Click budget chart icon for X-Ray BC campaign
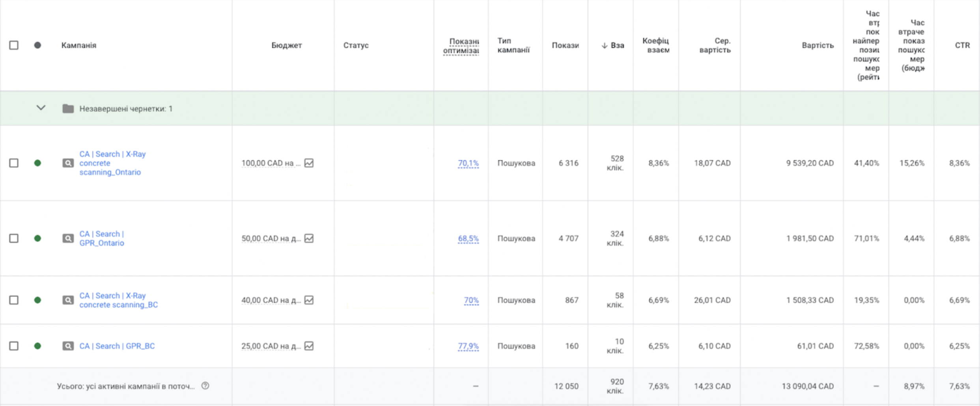 click(x=309, y=300)
